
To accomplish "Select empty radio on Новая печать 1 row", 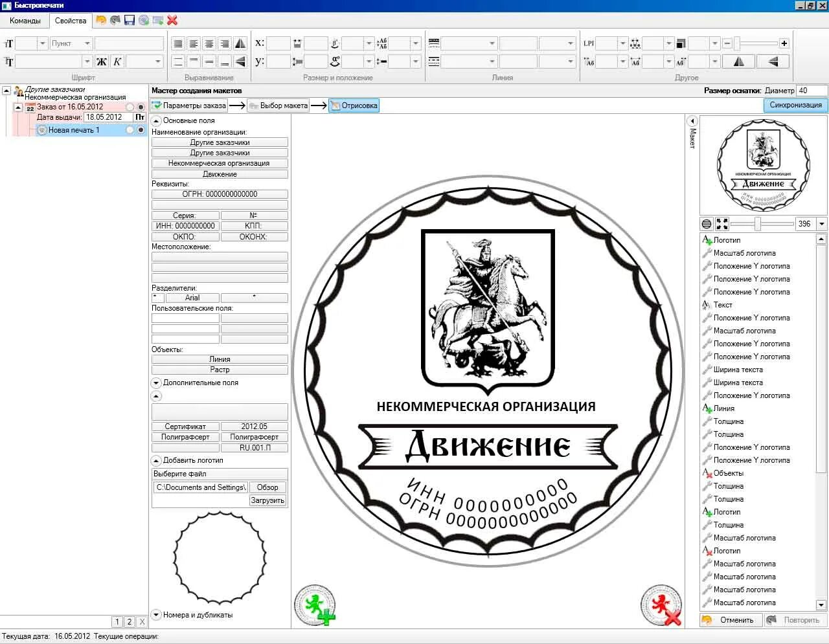I will (x=130, y=130).
